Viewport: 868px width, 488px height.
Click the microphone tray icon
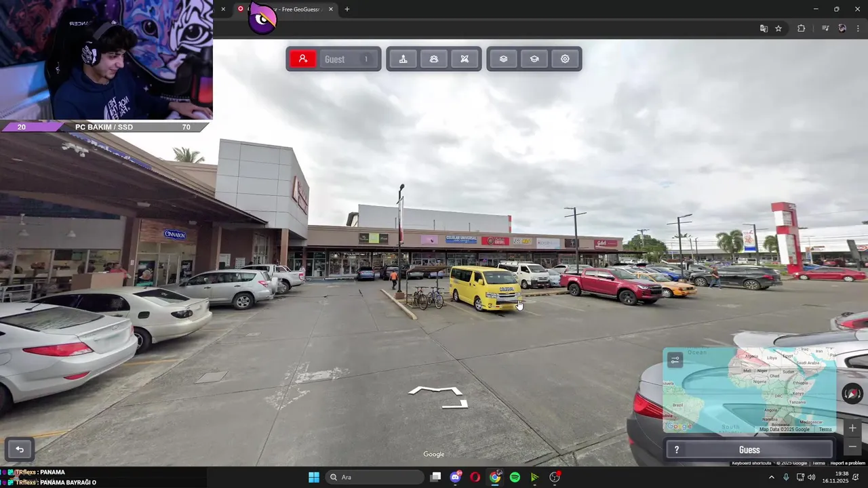pyautogui.click(x=786, y=477)
